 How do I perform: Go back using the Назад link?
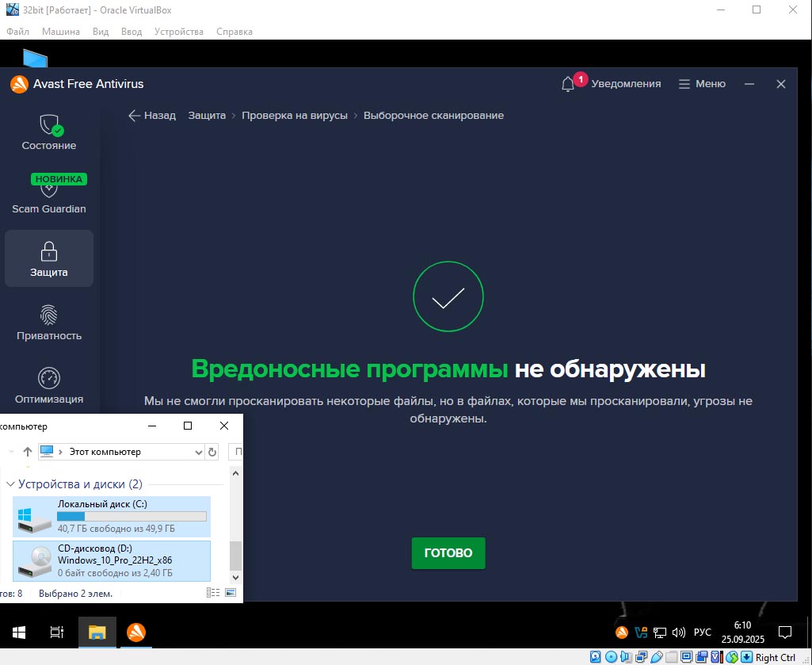152,116
